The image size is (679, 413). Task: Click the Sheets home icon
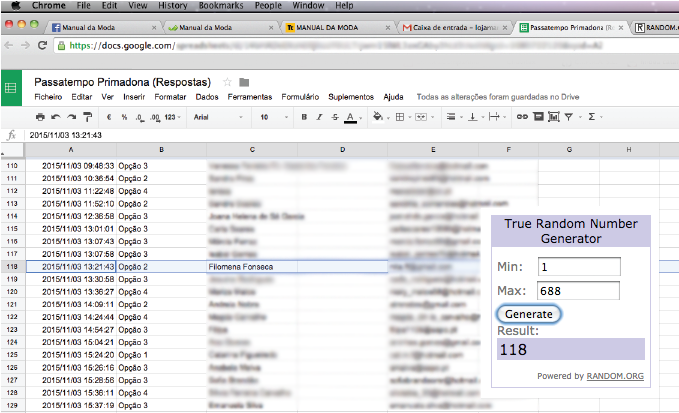(11, 88)
